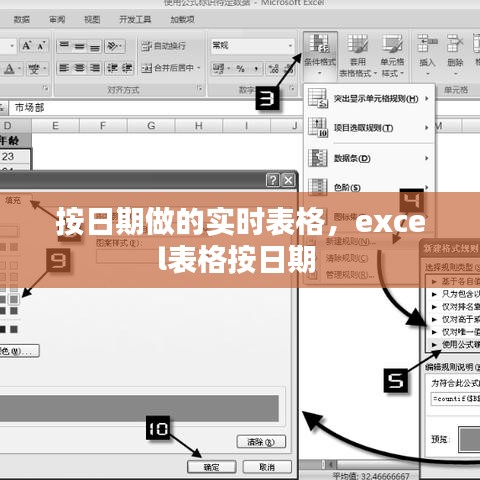Toggle 自动换行 wrap text
This screenshot has height=480, width=480.
(x=163, y=46)
